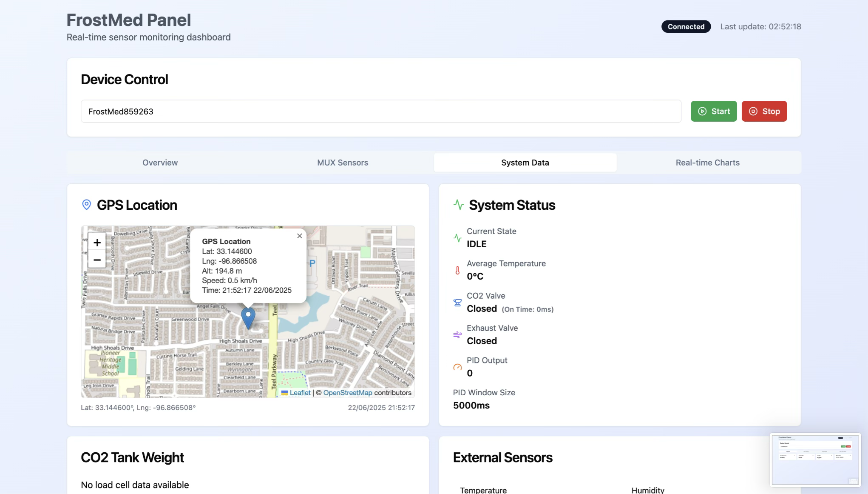Click the GPS Location pin icon
Screen dimensions: 868x494
(x=86, y=205)
